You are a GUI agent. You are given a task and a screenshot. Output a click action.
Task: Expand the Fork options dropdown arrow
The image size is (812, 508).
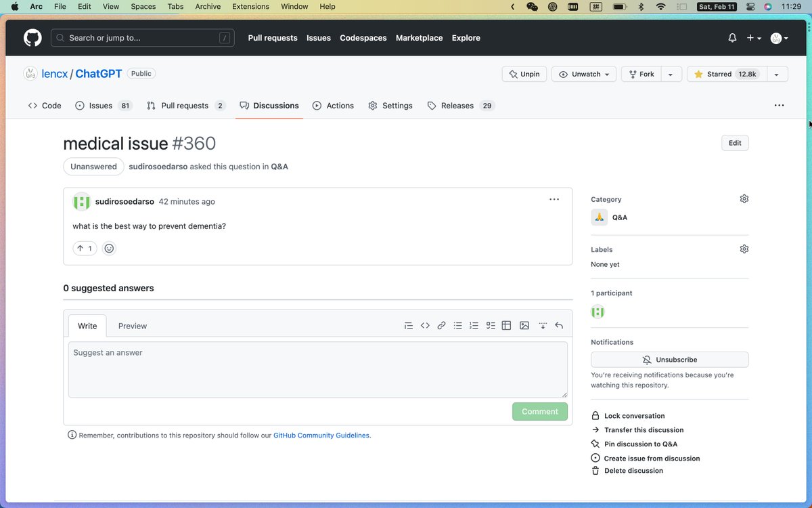(x=671, y=74)
